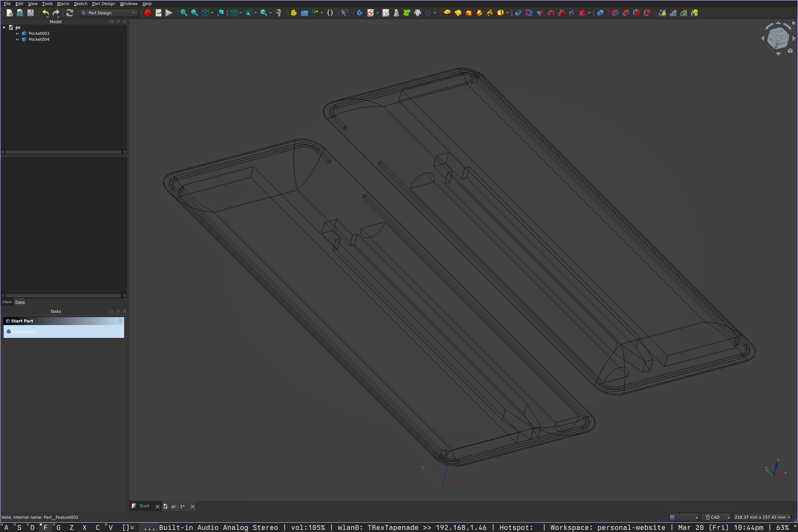Click the Pocket tool icon
The image size is (798, 532).
tap(518, 13)
